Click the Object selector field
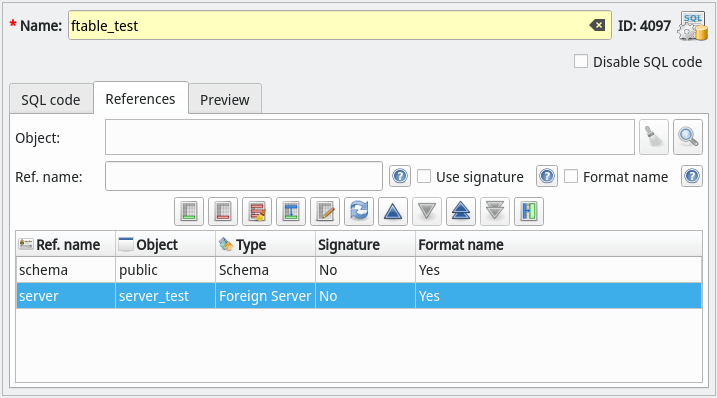717x398 pixels. (370, 137)
